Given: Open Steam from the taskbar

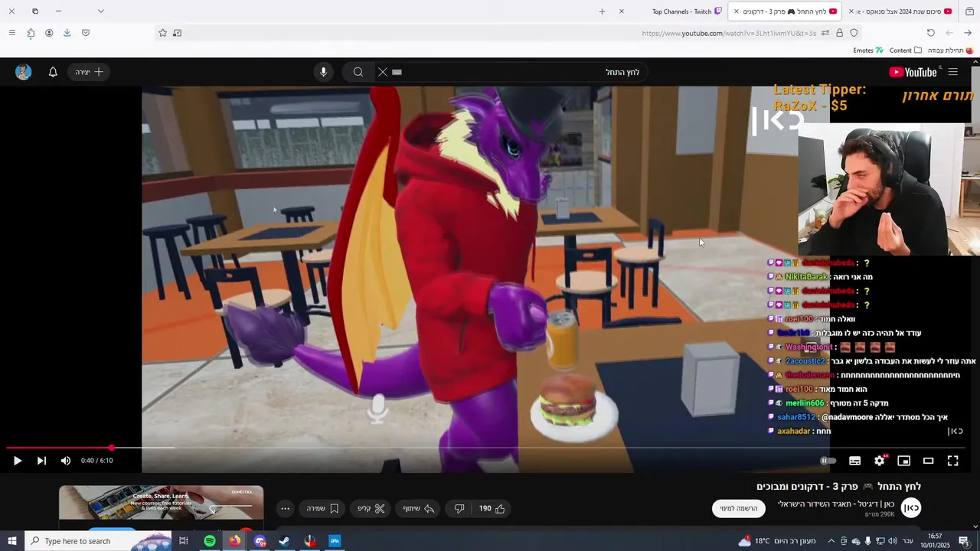Looking at the screenshot, I should pyautogui.click(x=284, y=541).
